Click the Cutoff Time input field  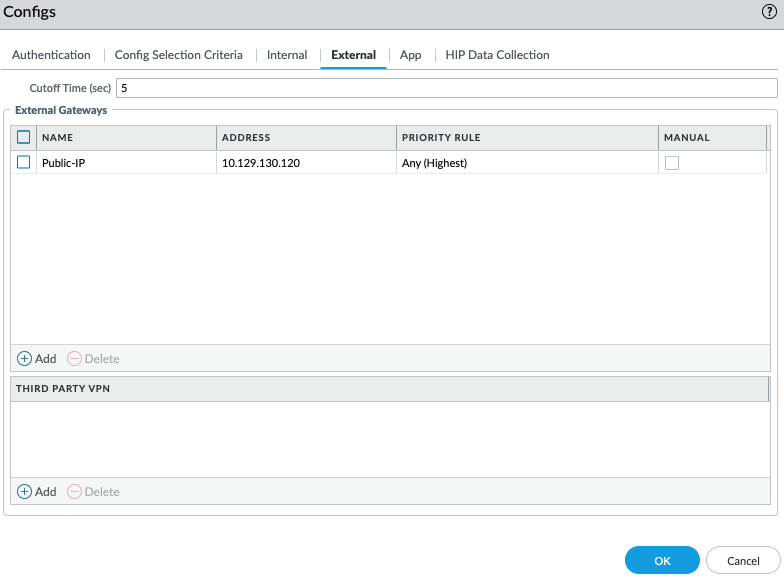(x=446, y=88)
